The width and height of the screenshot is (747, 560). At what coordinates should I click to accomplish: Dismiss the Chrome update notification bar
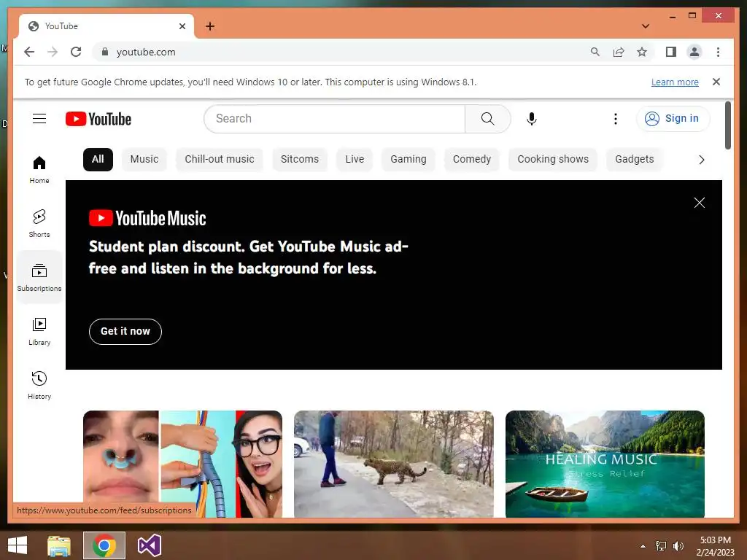(716, 82)
